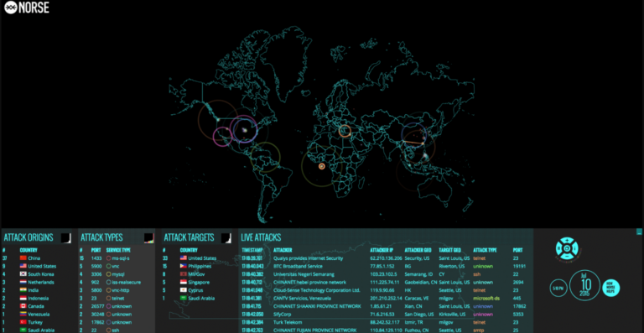Toggle the mysql service color circle
The height and width of the screenshot is (333, 644).
pyautogui.click(x=109, y=274)
